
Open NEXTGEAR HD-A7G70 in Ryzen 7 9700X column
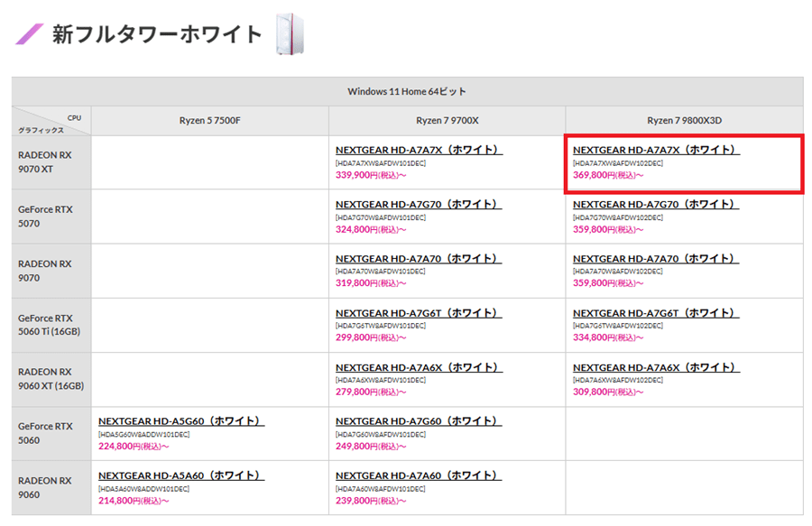419,205
